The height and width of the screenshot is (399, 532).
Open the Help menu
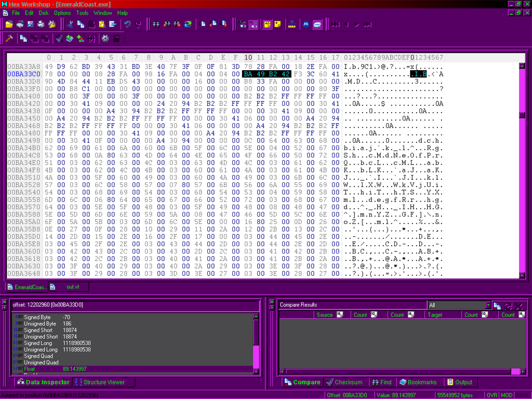tap(123, 13)
